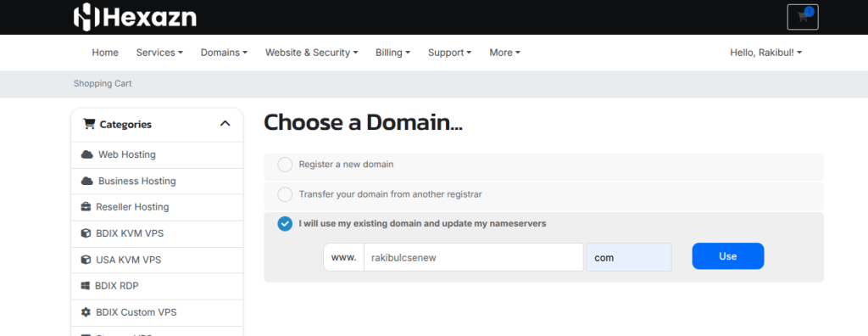Select the use existing domain radio button

coord(285,224)
